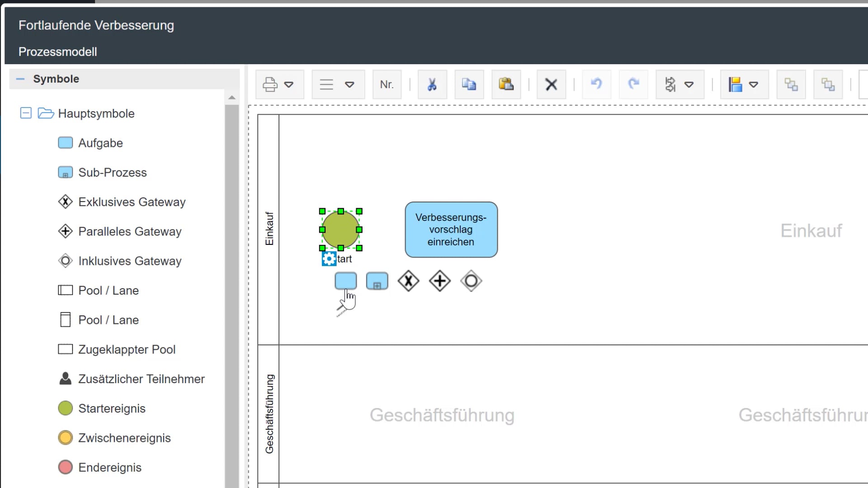868x488 pixels.
Task: Collapse the Symbole panel header
Action: 20,79
